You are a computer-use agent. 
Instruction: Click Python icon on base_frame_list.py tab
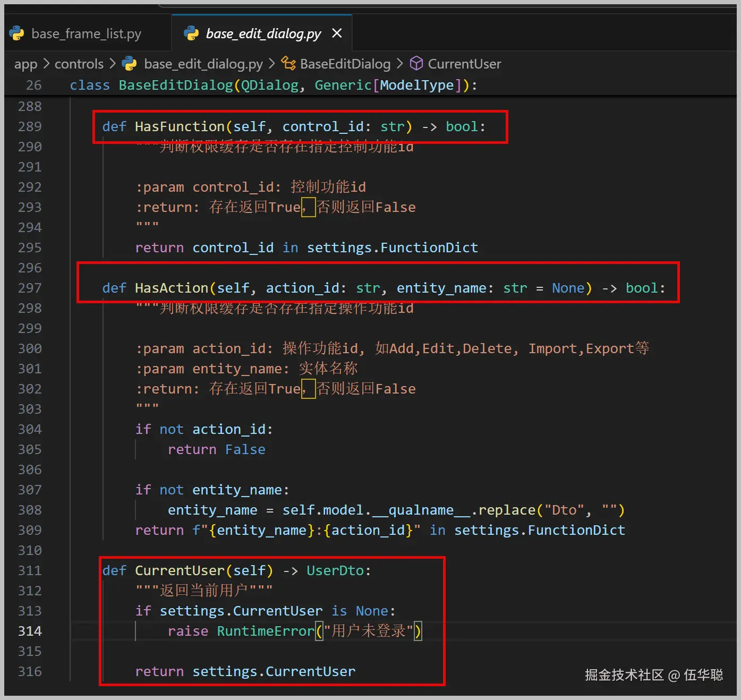pos(17,33)
